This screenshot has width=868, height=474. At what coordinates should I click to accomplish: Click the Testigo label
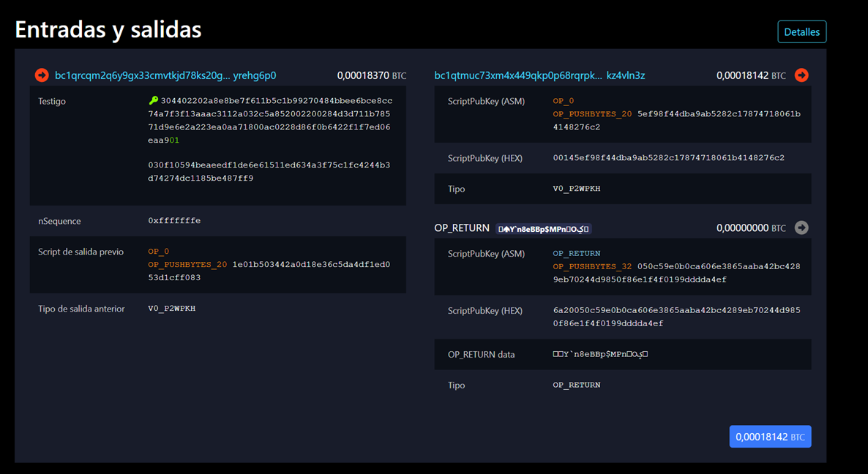[x=52, y=101]
